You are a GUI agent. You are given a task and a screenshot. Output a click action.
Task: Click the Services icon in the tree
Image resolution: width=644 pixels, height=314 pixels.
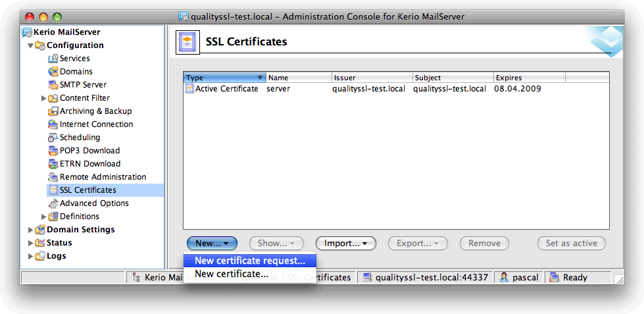(x=53, y=59)
